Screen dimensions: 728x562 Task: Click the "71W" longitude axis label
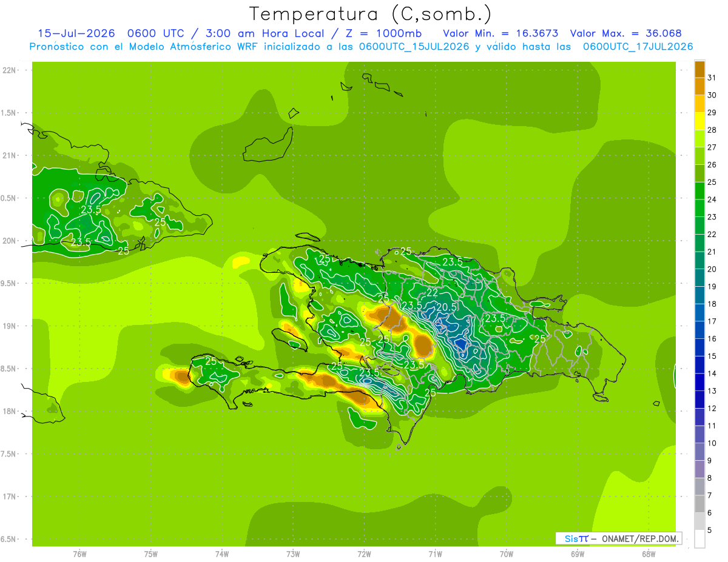[x=435, y=554]
